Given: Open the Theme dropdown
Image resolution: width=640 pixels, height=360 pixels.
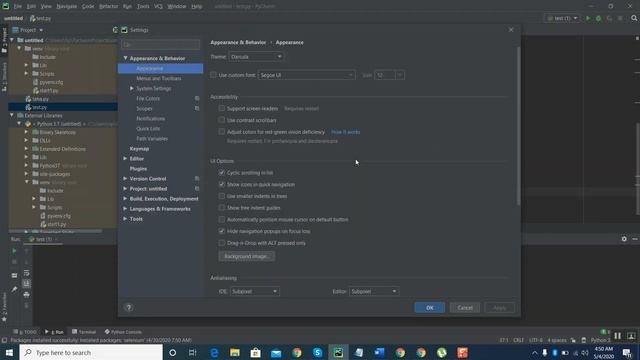Looking at the screenshot, I should 256,57.
